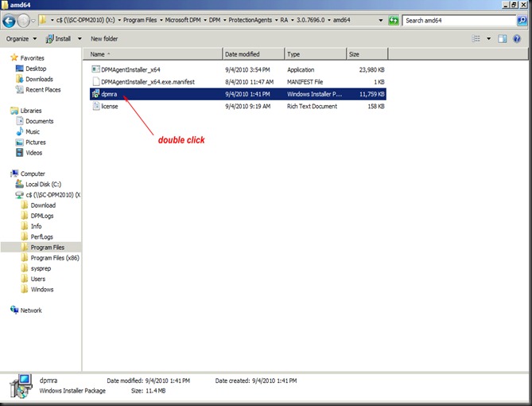Viewport: 532px width, 406px height.
Task: Select Computer in the navigation pane
Action: pos(33,174)
